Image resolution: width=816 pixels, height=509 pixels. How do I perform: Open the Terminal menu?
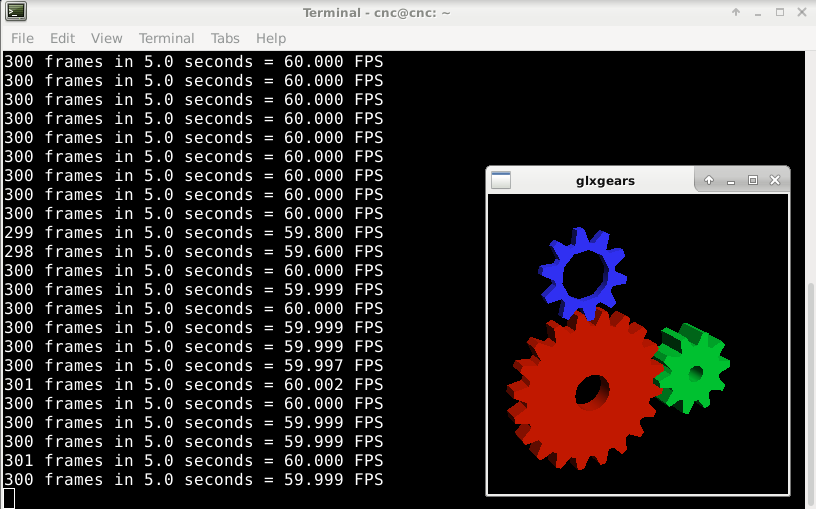[x=167, y=39]
